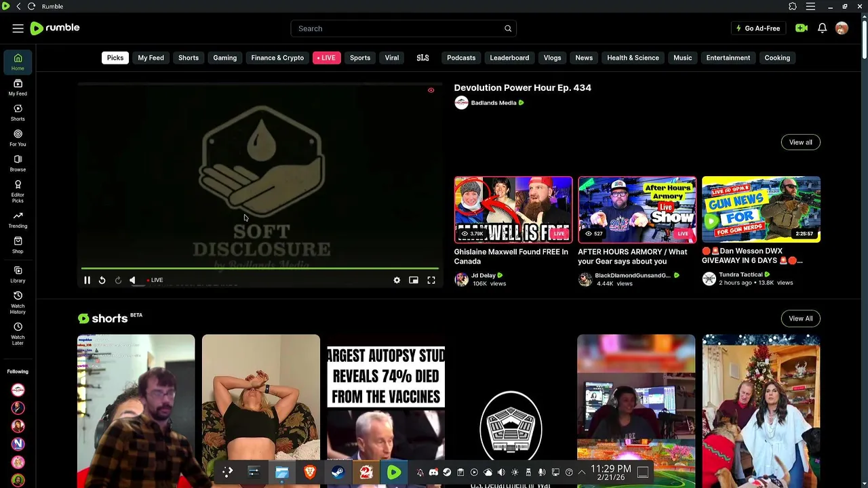
Task: Open the first followed channel avatar in Following
Action: 18,390
